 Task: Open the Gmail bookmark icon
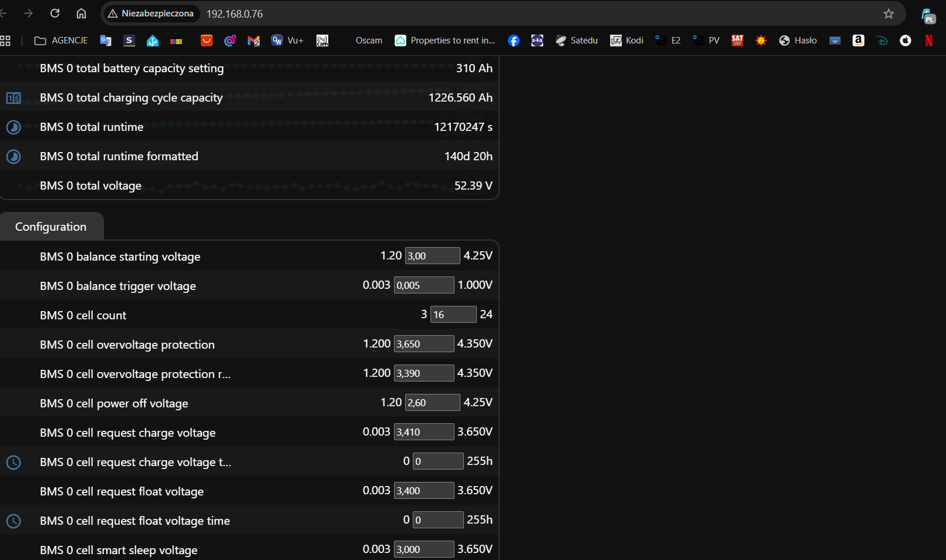pyautogui.click(x=254, y=41)
